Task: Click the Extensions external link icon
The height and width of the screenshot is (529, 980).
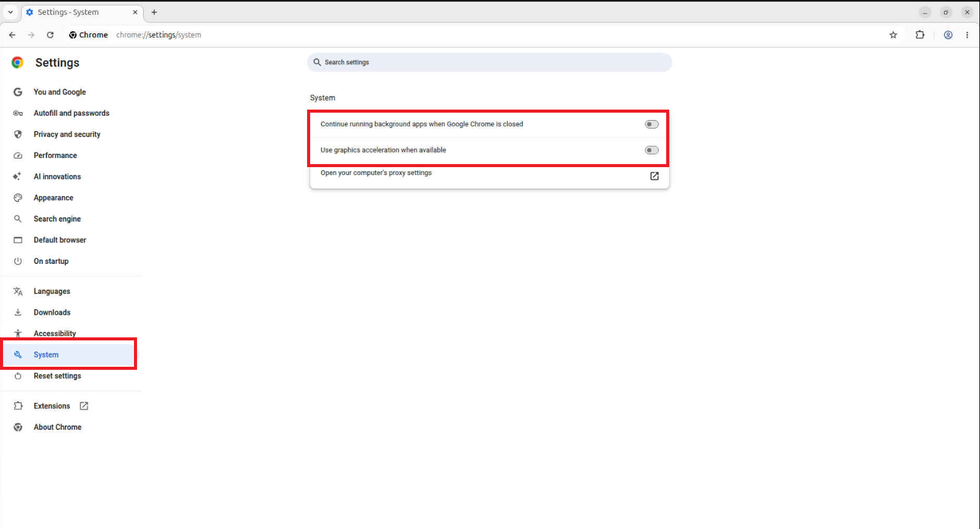Action: (x=84, y=406)
